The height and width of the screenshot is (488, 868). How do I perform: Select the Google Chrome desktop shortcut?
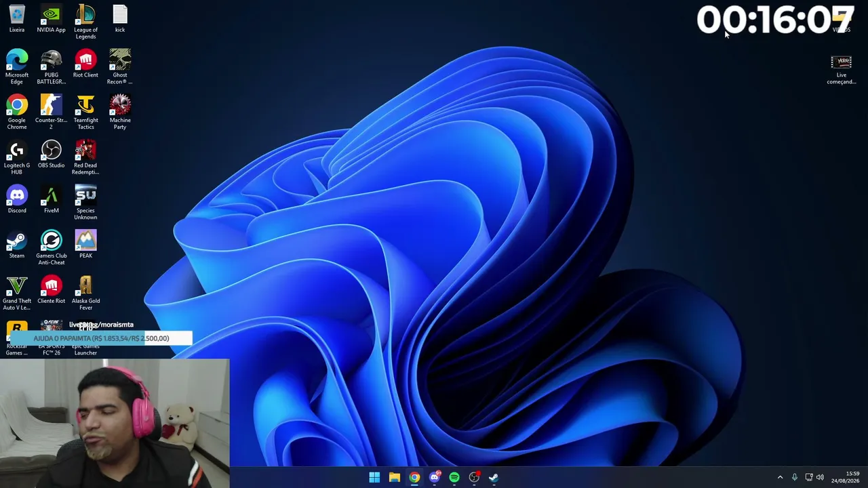[17, 113]
